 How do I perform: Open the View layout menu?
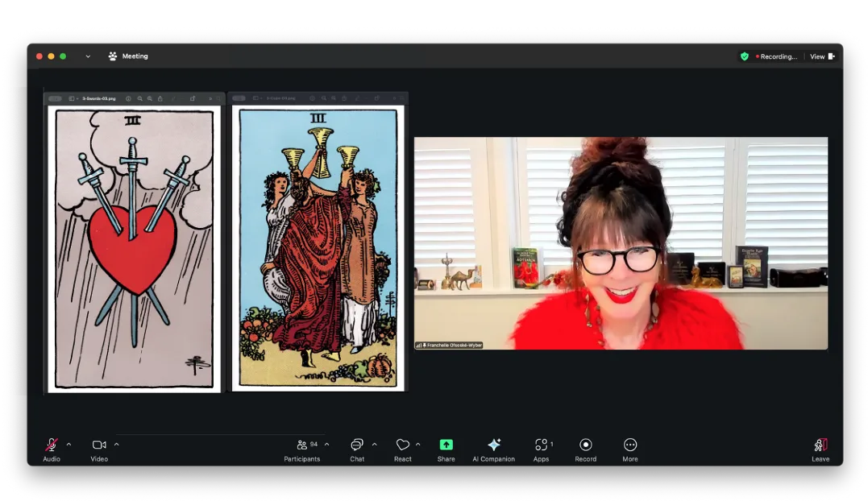(x=822, y=56)
